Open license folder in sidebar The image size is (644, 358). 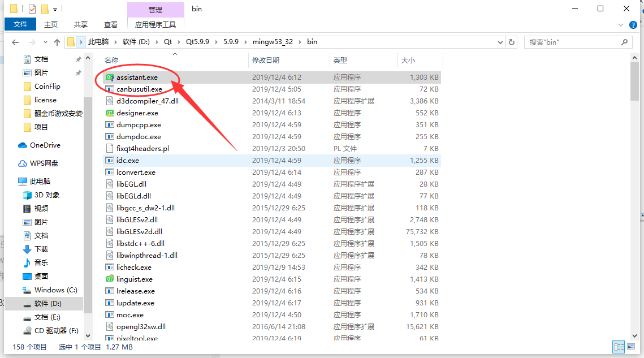tap(45, 100)
